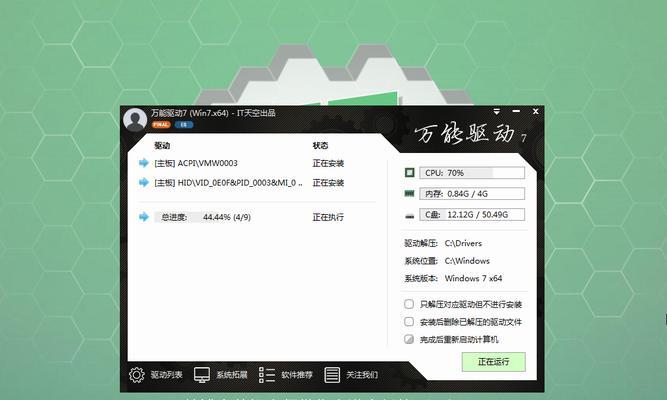The width and height of the screenshot is (667, 400).
Task: Click the document icon for 关注我们
Action: click(332, 375)
